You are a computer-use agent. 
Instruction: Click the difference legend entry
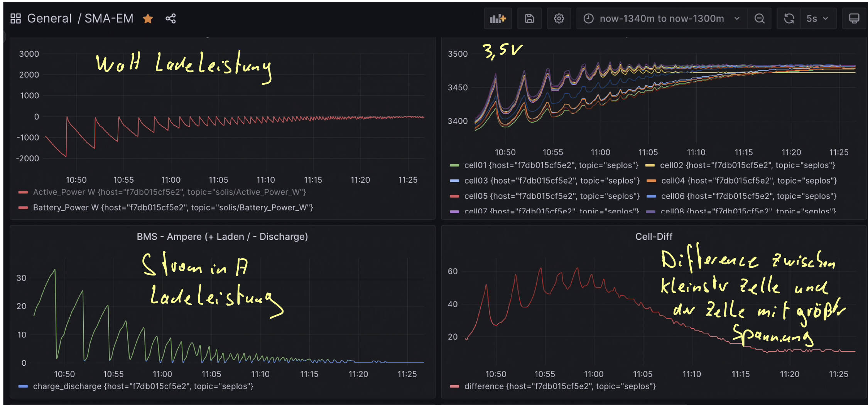tap(559, 386)
